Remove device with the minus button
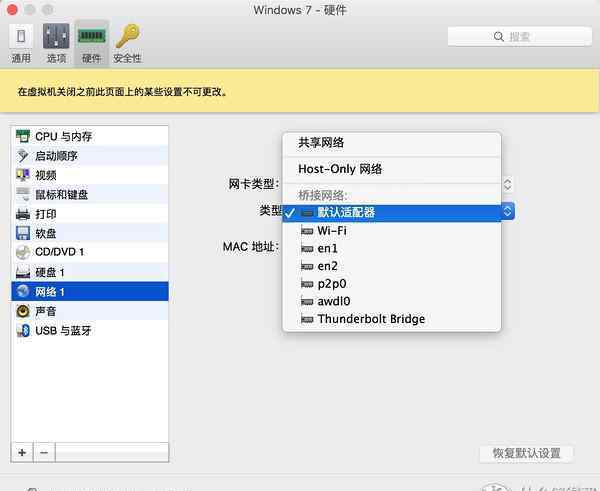 click(44, 453)
